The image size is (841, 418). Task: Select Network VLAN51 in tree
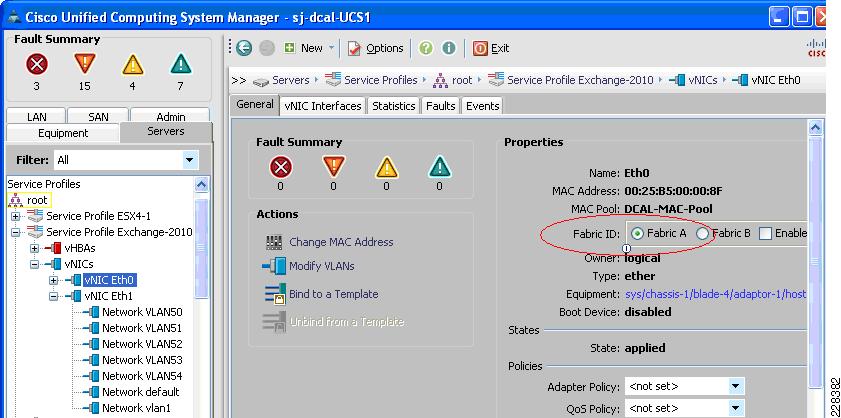point(142,328)
